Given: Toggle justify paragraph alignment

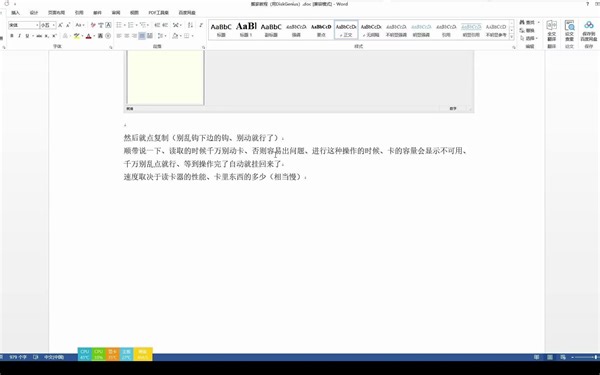Looking at the screenshot, I should click(142, 36).
